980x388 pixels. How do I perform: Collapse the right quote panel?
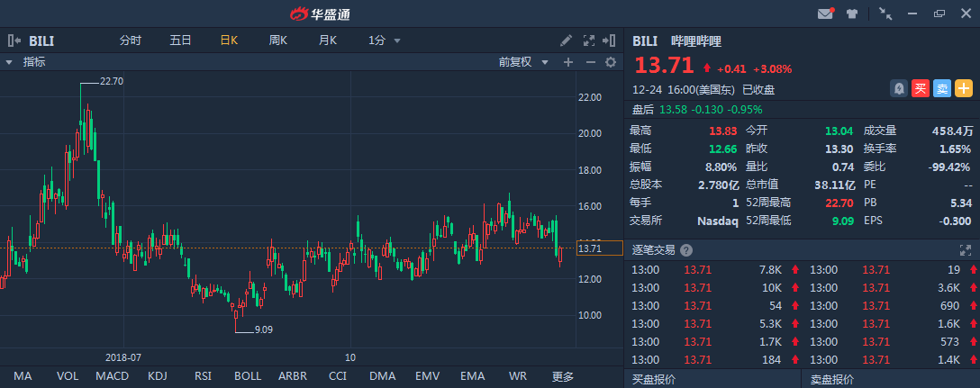point(612,41)
